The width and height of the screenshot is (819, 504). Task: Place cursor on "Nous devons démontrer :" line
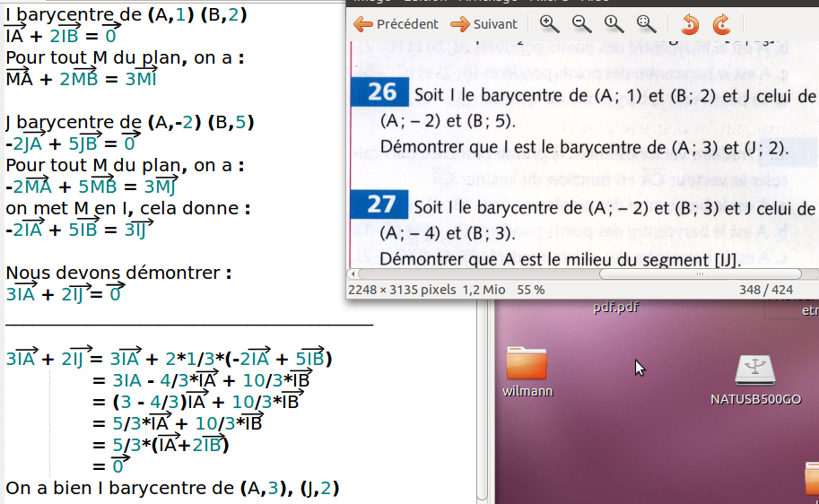[x=118, y=272]
